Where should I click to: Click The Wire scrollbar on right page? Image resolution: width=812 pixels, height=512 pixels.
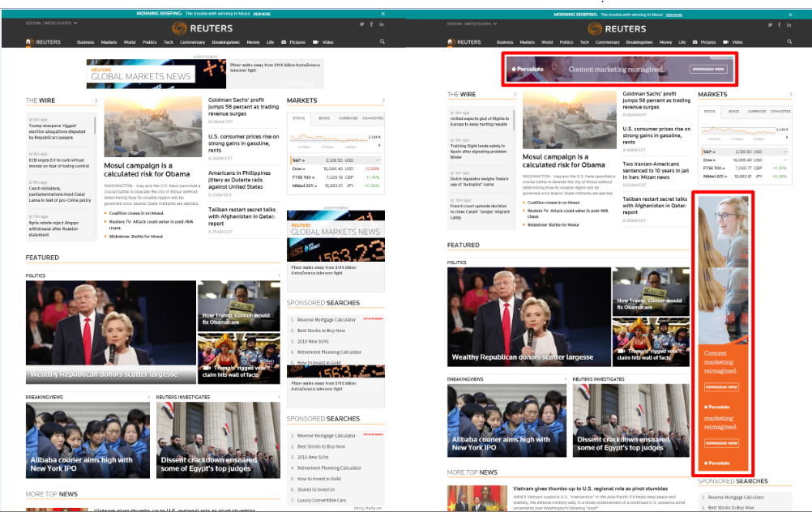point(514,119)
